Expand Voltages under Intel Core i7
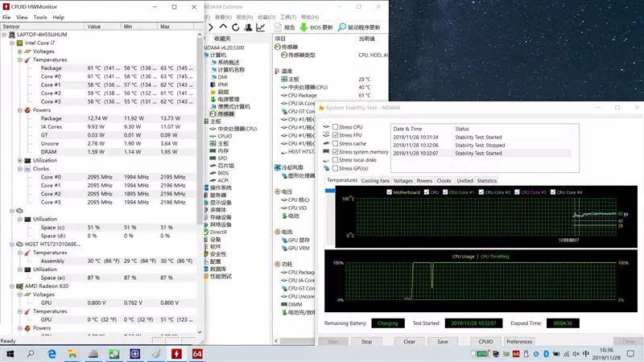Screen dimensions: 644x362 19,51
